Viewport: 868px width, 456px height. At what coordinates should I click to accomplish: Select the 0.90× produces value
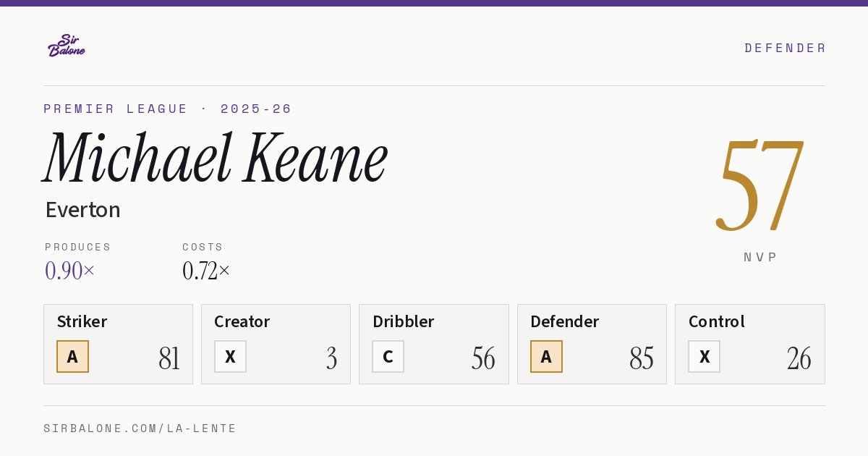point(70,271)
